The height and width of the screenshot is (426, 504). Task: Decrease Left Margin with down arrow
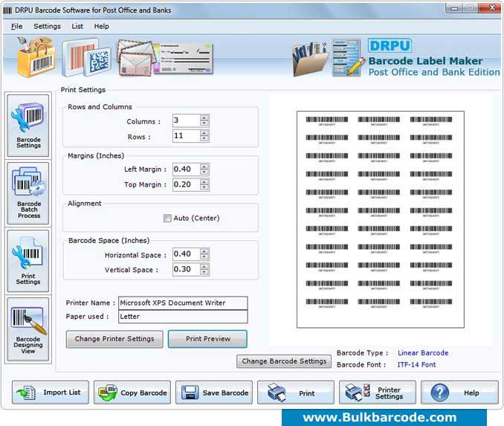click(x=204, y=172)
